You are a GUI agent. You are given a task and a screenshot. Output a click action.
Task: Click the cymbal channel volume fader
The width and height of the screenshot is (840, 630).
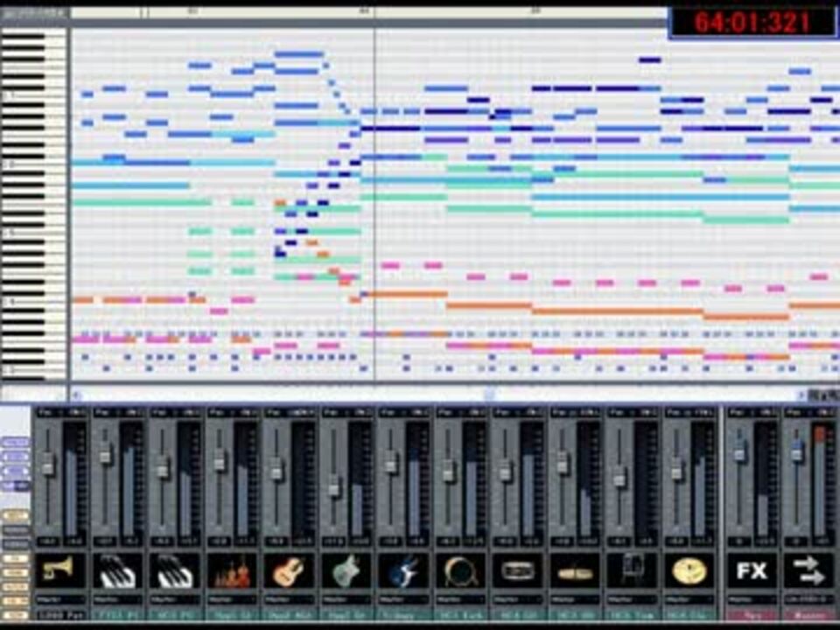676,468
